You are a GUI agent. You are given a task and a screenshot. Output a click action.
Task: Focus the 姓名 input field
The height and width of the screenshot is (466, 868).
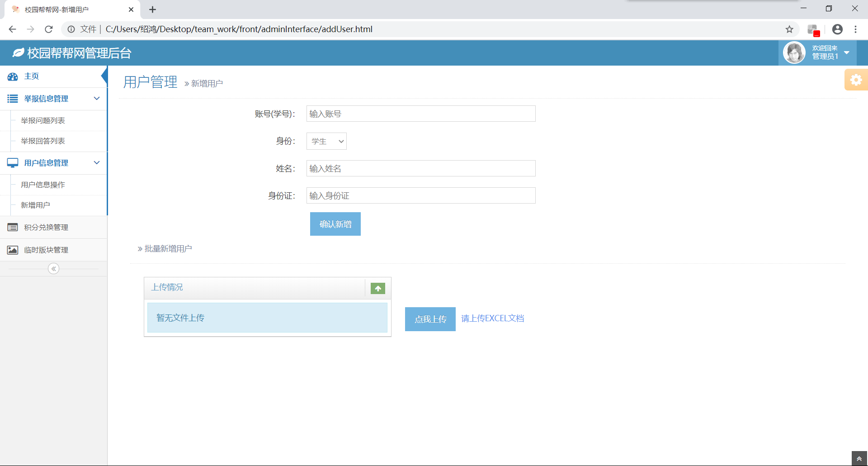421,168
